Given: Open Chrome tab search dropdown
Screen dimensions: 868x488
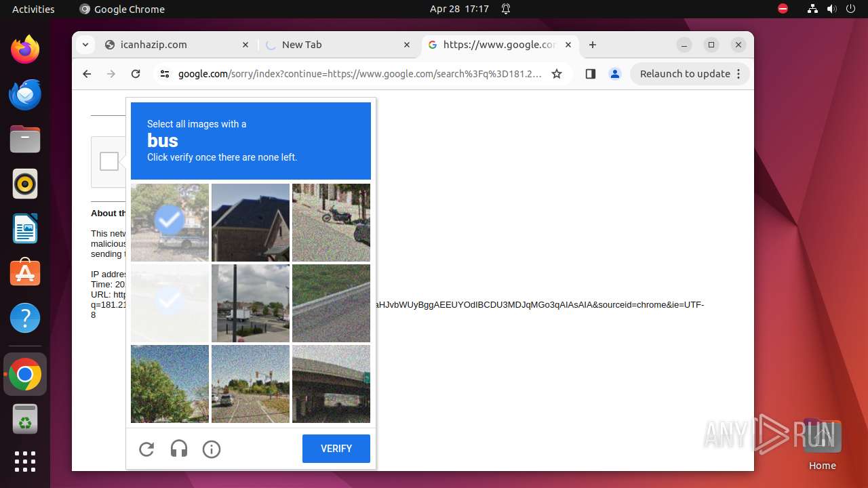Looking at the screenshot, I should tap(85, 45).
